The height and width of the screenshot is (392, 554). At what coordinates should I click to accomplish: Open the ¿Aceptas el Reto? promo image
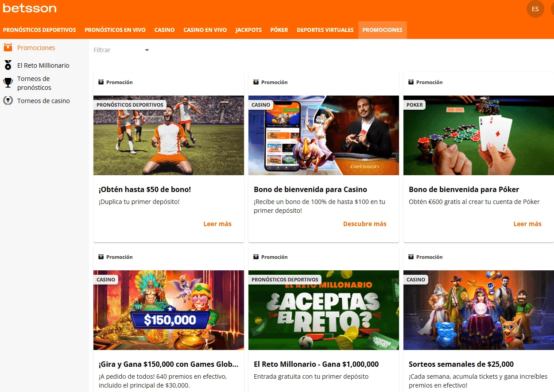pyautogui.click(x=324, y=310)
